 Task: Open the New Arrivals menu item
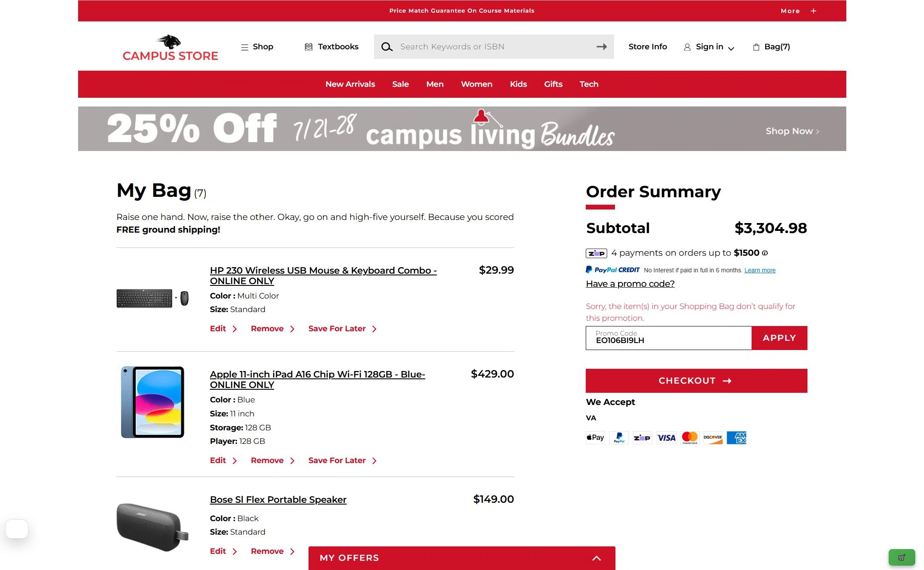point(350,84)
